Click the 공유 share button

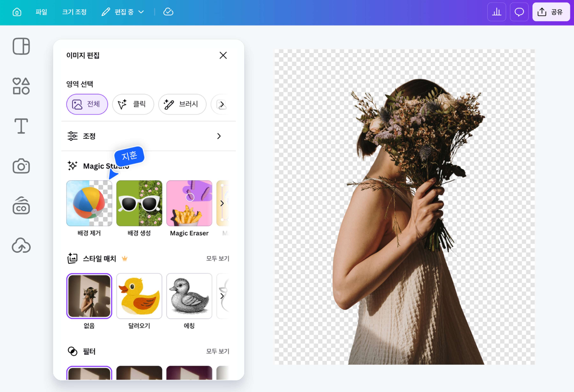click(551, 12)
